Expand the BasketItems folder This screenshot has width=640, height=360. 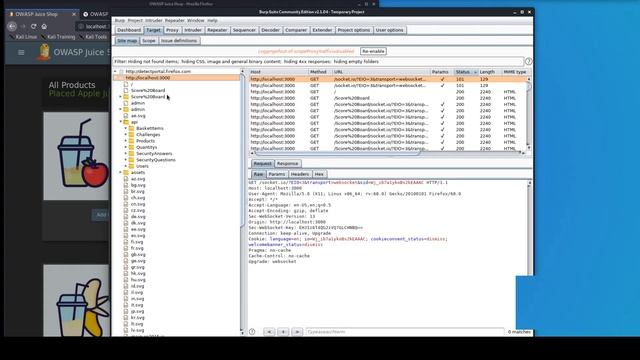[126, 128]
